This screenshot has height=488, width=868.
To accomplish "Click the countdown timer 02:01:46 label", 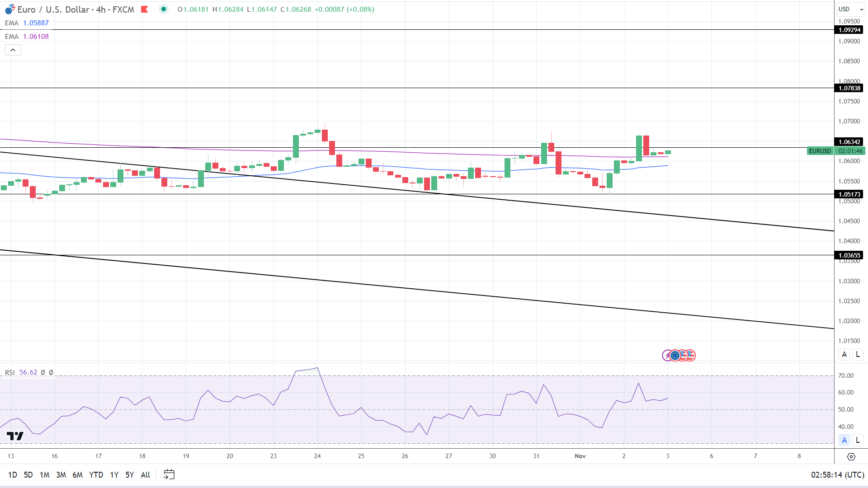I will (x=850, y=151).
